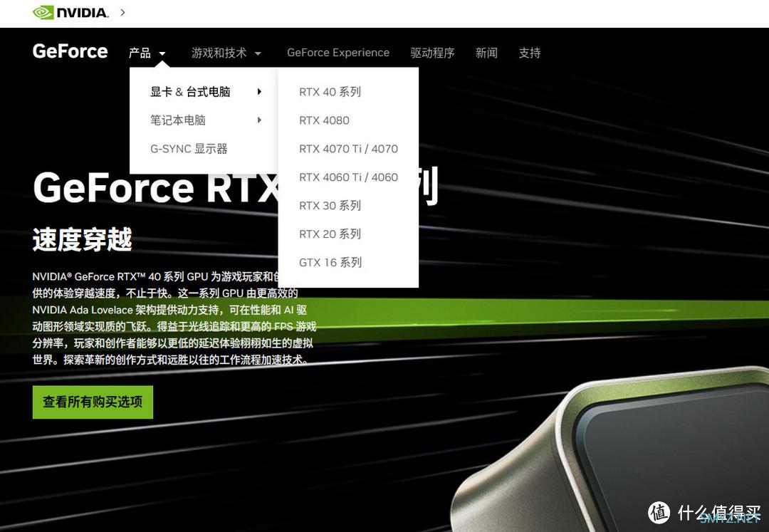
Task: Collapse the 产品 dropdown menu
Action: tap(147, 53)
